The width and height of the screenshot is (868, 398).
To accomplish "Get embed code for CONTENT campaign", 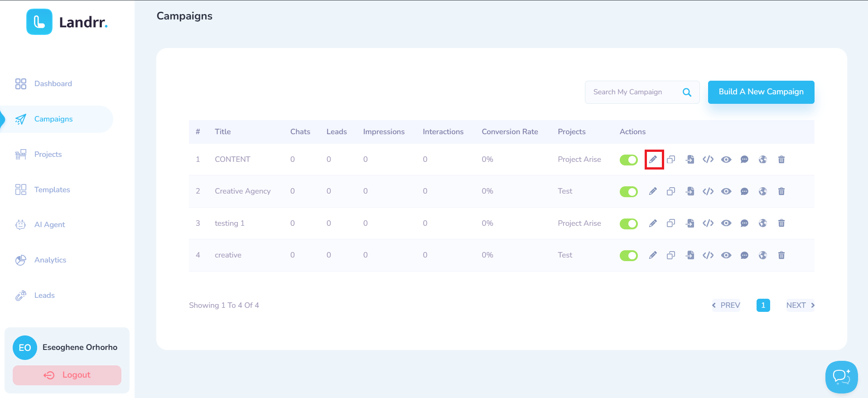I will (708, 160).
